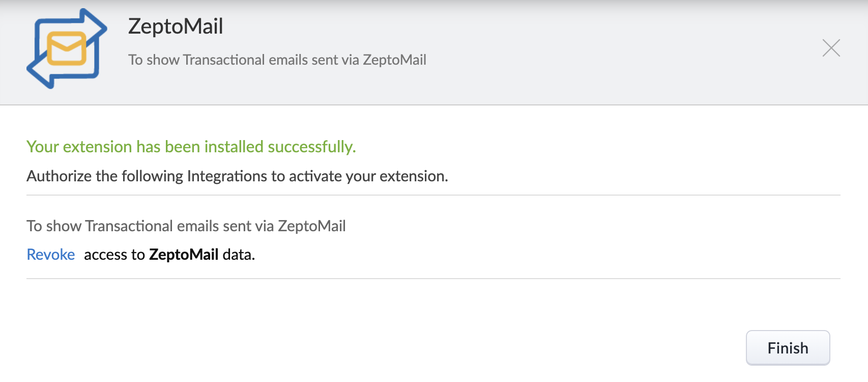This screenshot has width=868, height=382.
Task: Select the Authorize Integrations instruction text
Action: [237, 176]
